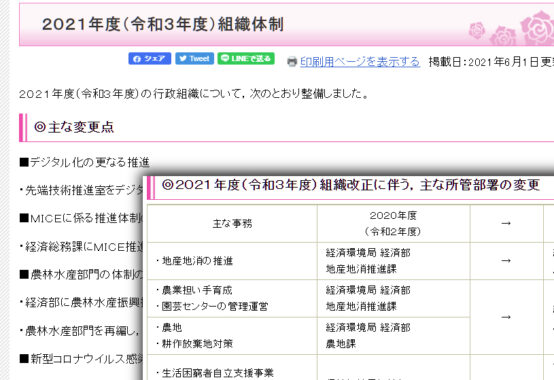Click 地産地消推進課 in the 農業担い手育成 row

(x=361, y=307)
